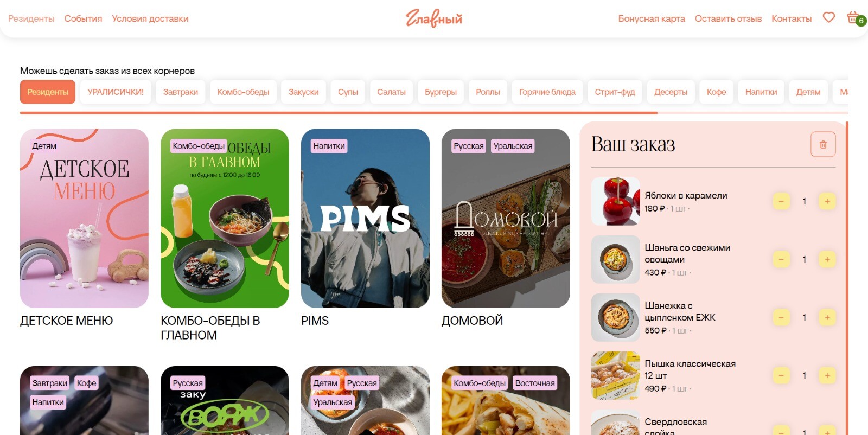
Task: Open the Условия доставки link
Action: point(150,18)
